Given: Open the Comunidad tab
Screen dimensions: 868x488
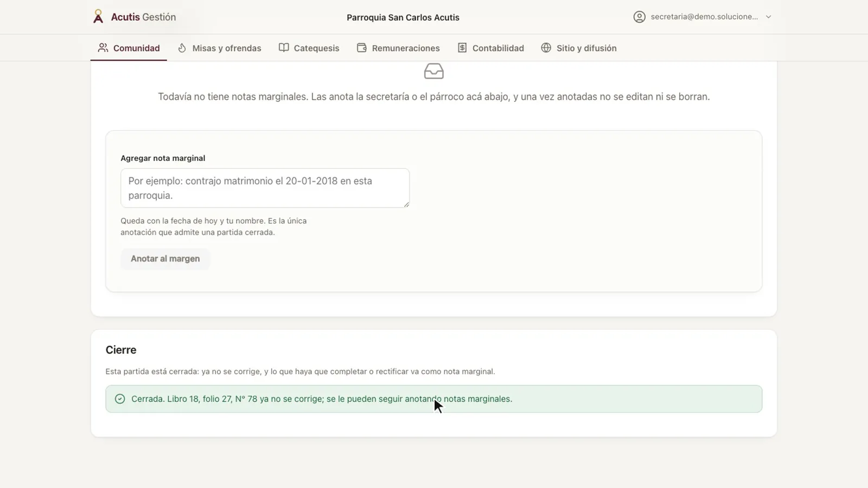Looking at the screenshot, I should click(129, 48).
